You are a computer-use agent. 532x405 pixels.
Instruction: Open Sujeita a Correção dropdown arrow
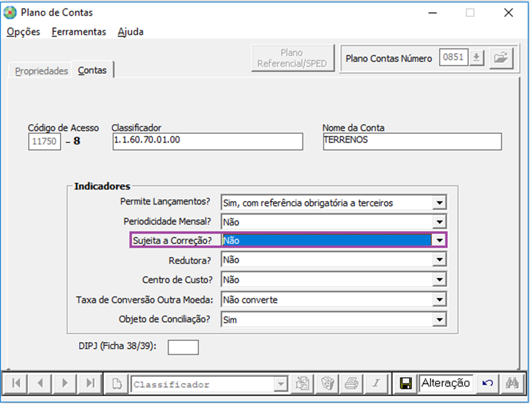click(x=440, y=241)
